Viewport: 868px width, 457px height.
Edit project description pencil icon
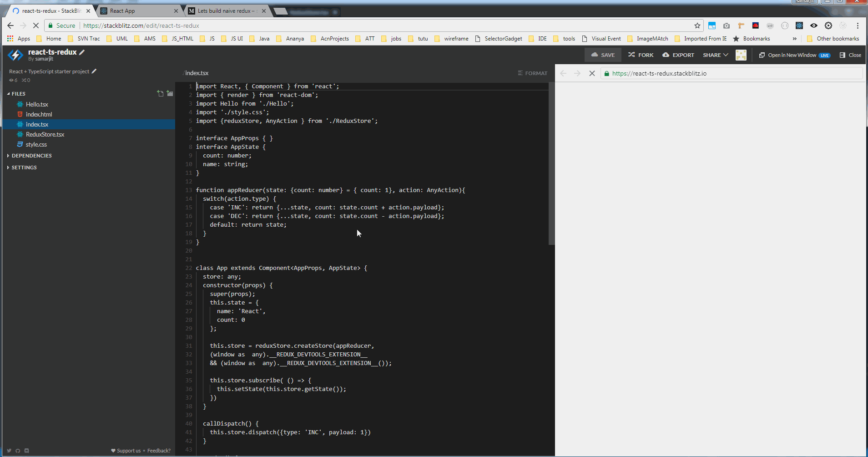coord(94,71)
